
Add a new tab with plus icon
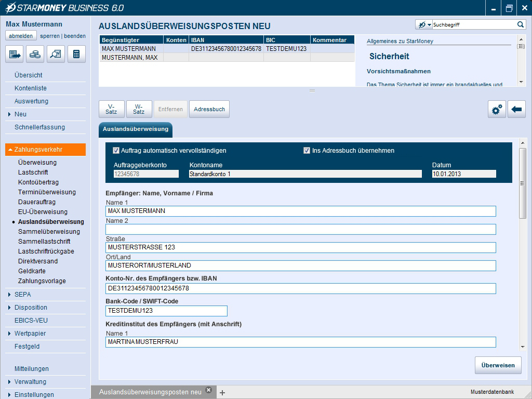click(x=222, y=393)
